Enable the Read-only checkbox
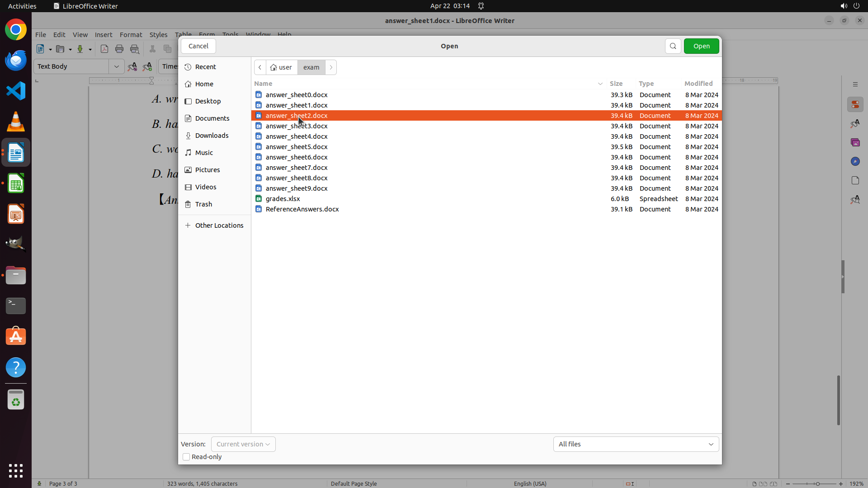 pos(186,457)
